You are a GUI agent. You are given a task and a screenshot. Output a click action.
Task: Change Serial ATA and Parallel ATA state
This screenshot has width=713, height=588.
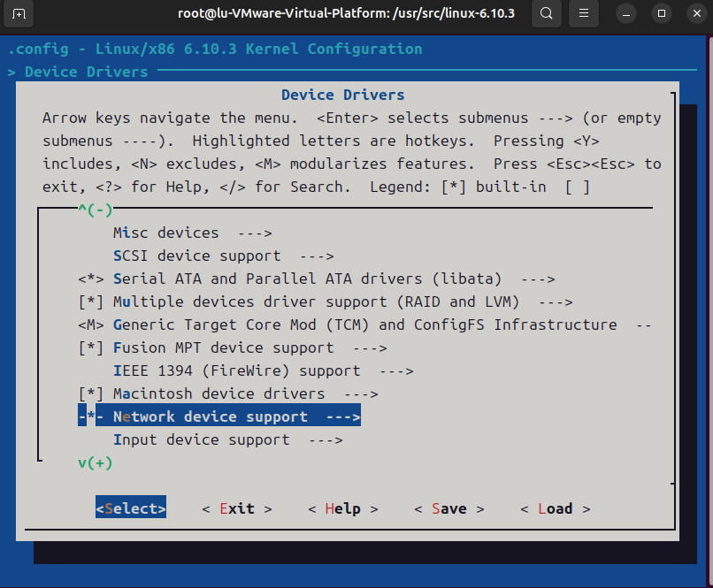point(91,279)
